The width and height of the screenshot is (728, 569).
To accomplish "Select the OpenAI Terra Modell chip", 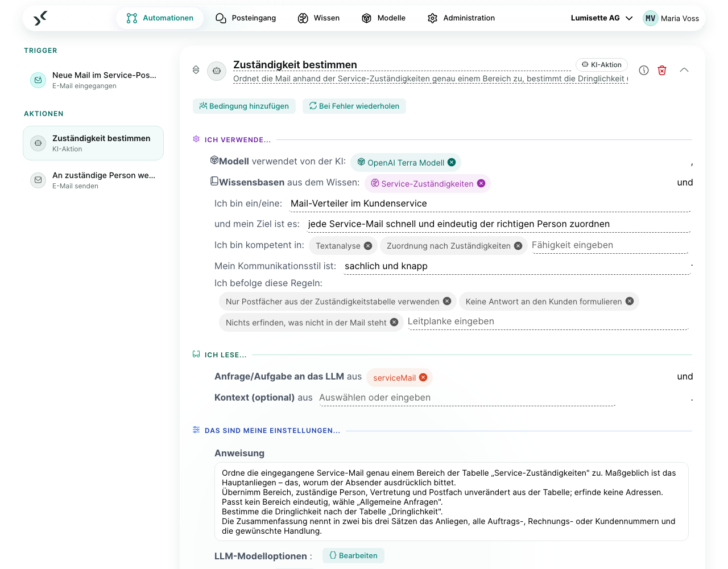I will 406,163.
